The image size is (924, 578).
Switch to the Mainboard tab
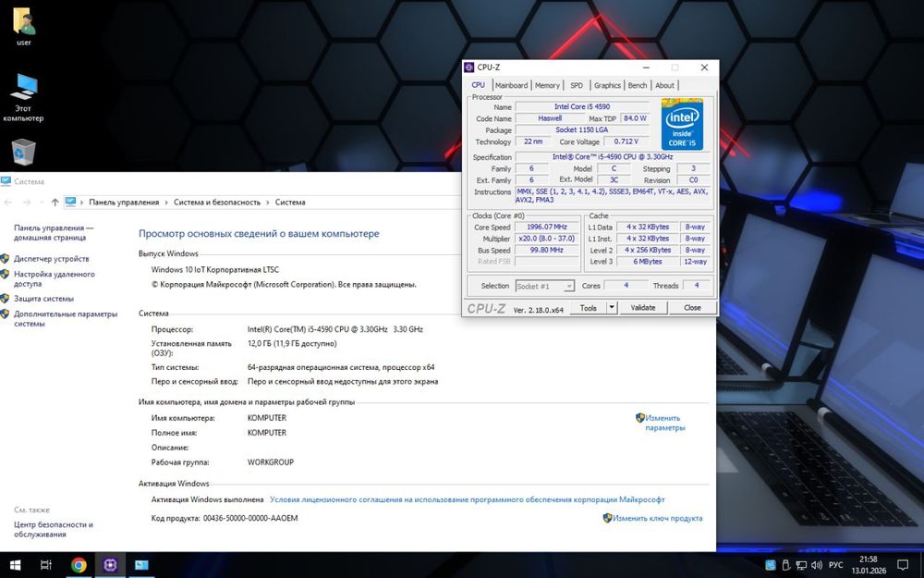click(511, 85)
